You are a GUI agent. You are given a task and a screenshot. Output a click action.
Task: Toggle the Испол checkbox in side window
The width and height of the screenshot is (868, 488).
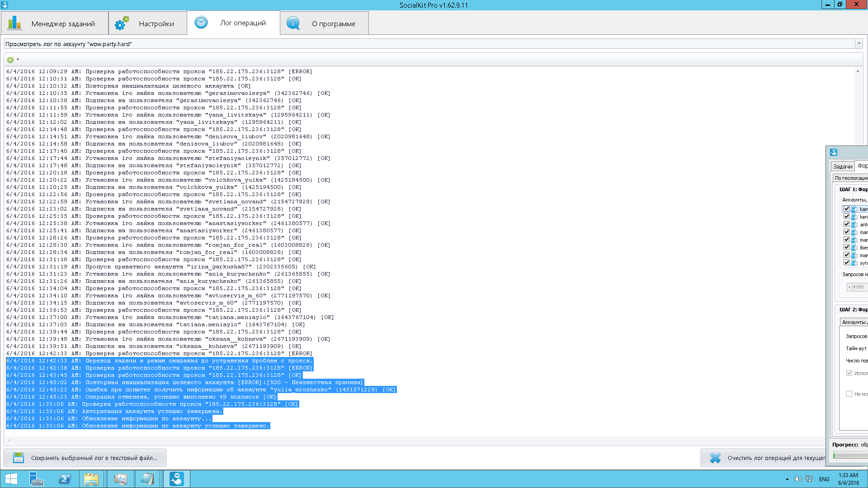tap(849, 373)
